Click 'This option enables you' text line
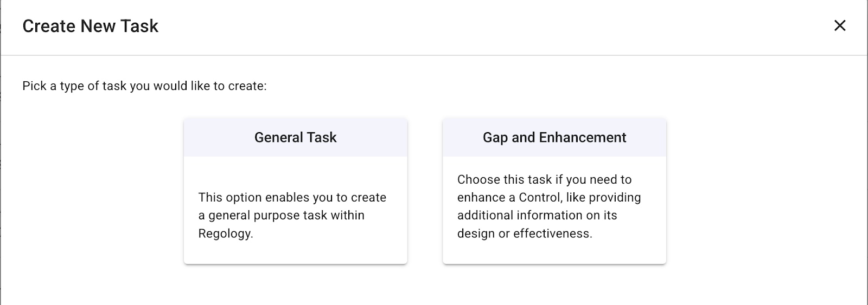Image resolution: width=868 pixels, height=305 pixels. pos(292,198)
